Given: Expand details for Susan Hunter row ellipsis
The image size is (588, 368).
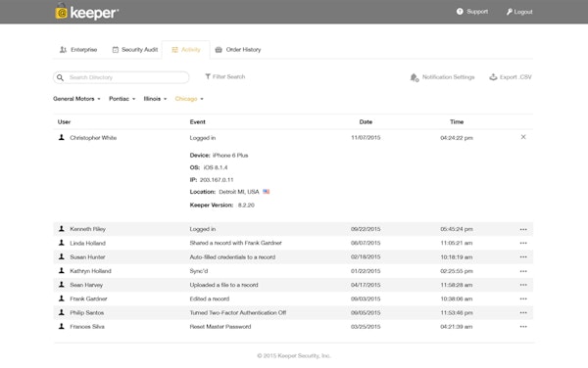Looking at the screenshot, I should click(523, 256).
